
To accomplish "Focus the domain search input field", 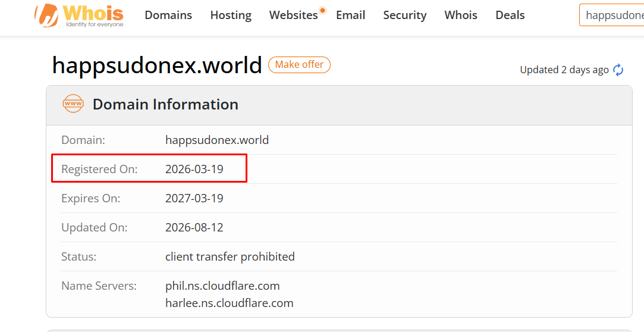I will point(611,15).
